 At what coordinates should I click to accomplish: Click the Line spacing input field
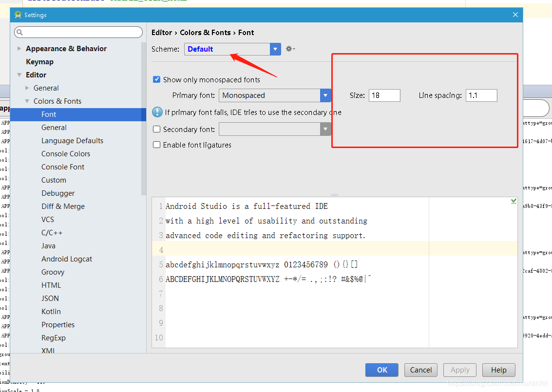click(481, 95)
